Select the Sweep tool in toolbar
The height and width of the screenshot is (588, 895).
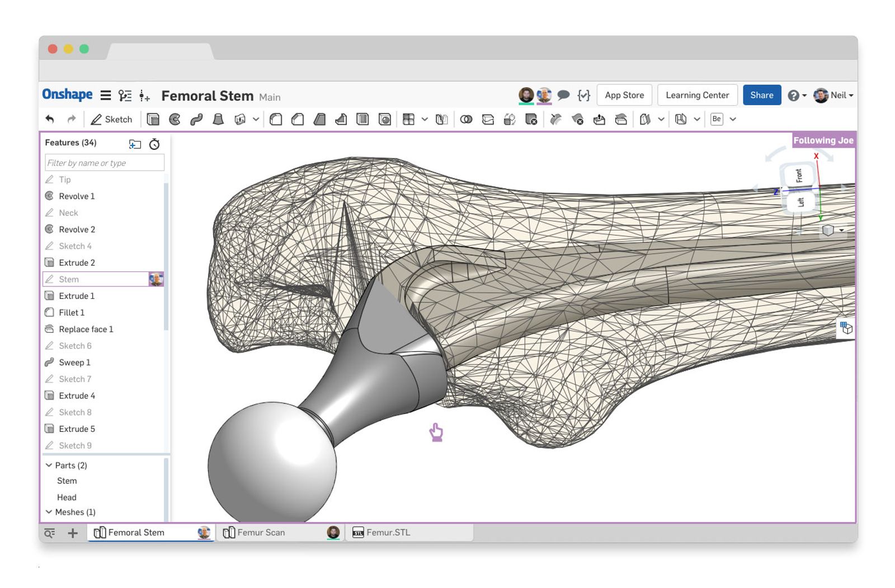[x=196, y=119]
